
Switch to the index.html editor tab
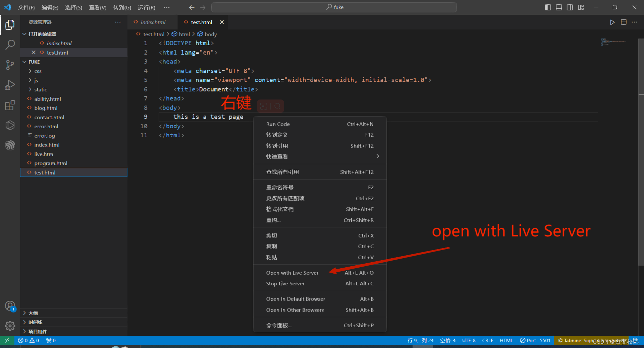click(153, 22)
